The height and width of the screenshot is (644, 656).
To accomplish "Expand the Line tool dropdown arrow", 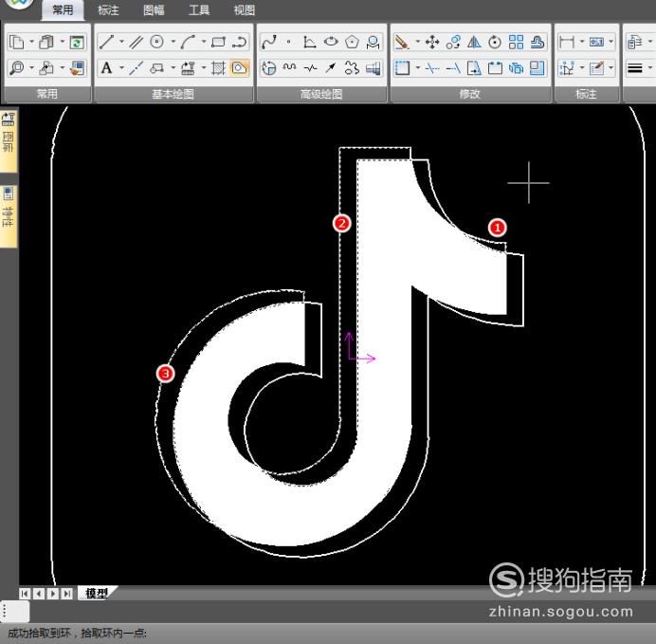I will [x=121, y=42].
